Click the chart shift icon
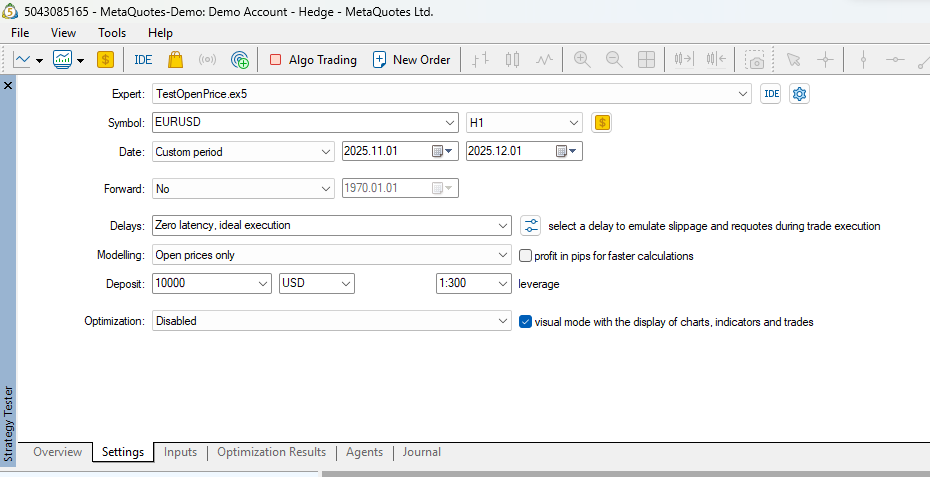Viewport: 930px width, 477px height. pyautogui.click(x=716, y=59)
